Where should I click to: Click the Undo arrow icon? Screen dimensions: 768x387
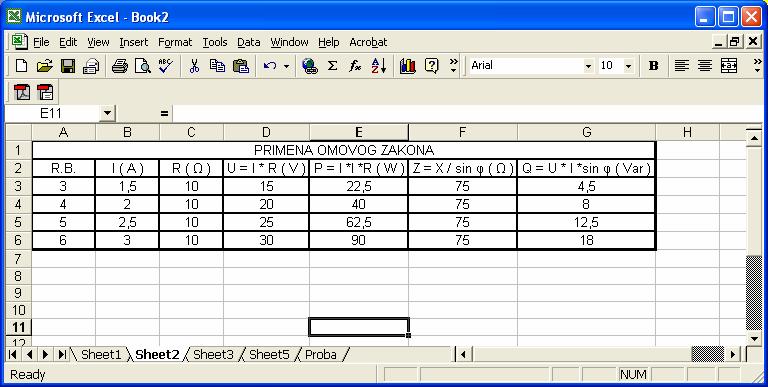[269, 66]
